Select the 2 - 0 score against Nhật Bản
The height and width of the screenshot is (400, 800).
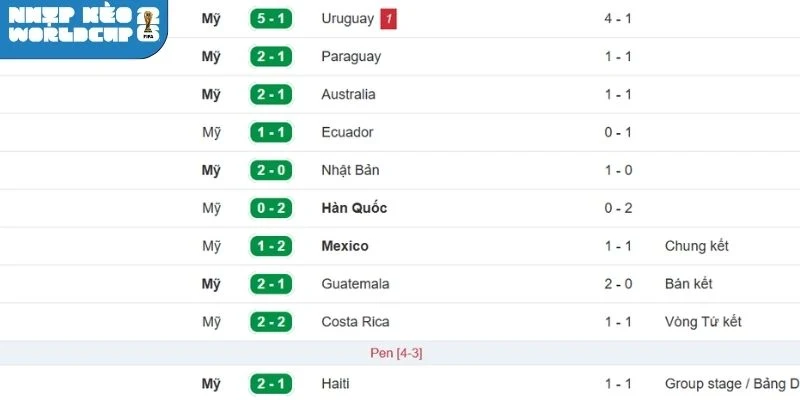270,170
